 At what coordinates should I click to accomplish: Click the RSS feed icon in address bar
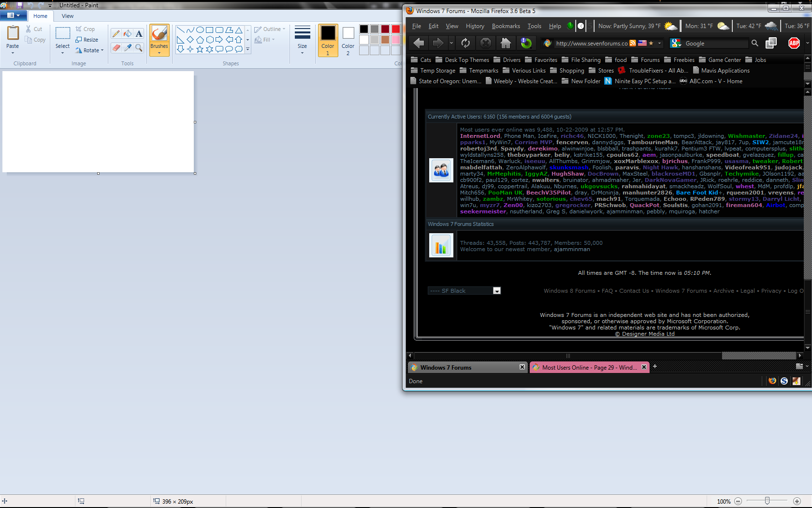(633, 43)
